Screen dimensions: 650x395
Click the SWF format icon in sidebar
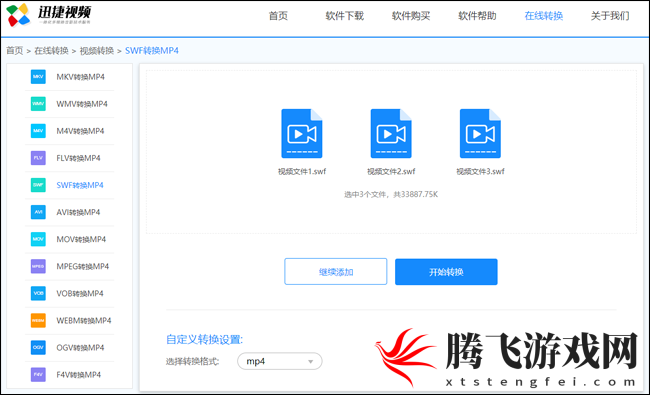pyautogui.click(x=38, y=185)
